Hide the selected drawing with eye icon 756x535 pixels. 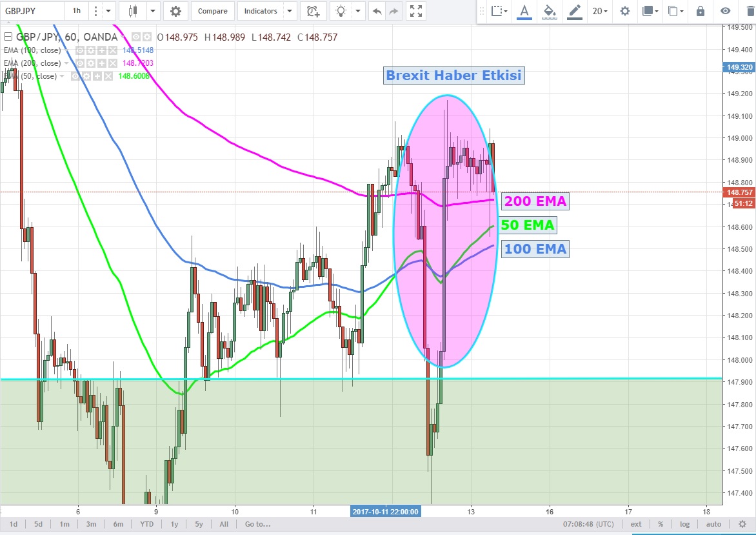[726, 11]
